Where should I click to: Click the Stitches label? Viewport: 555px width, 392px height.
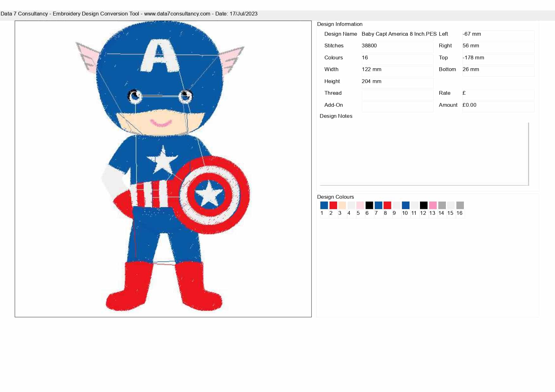334,45
